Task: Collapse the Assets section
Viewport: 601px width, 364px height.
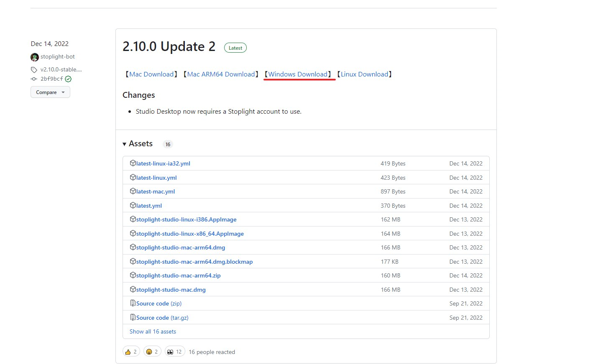Action: point(138,144)
